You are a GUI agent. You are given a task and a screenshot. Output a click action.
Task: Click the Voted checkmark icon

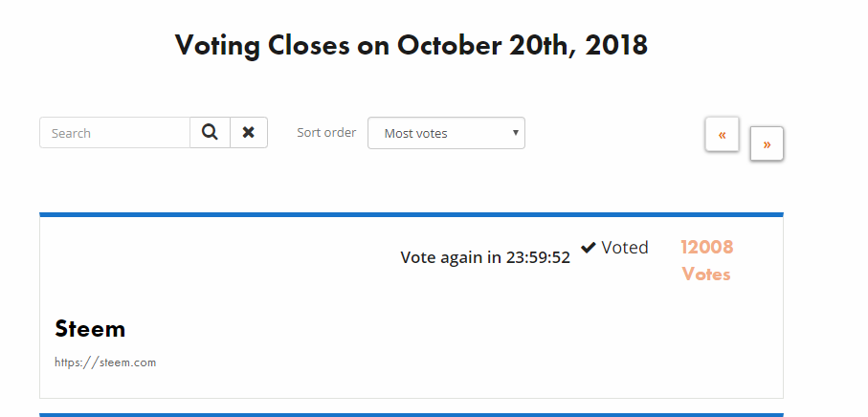pyautogui.click(x=589, y=248)
